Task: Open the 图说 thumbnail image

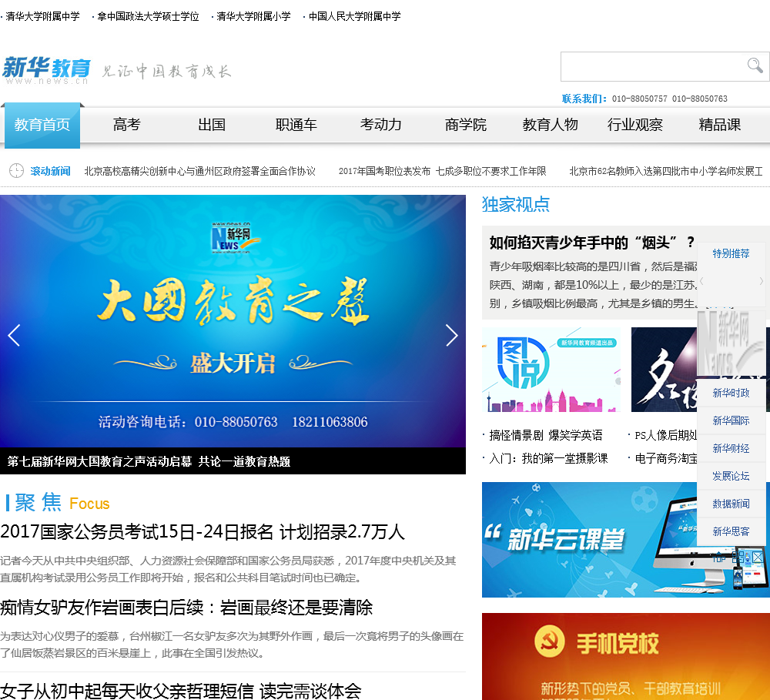Action: 551,370
